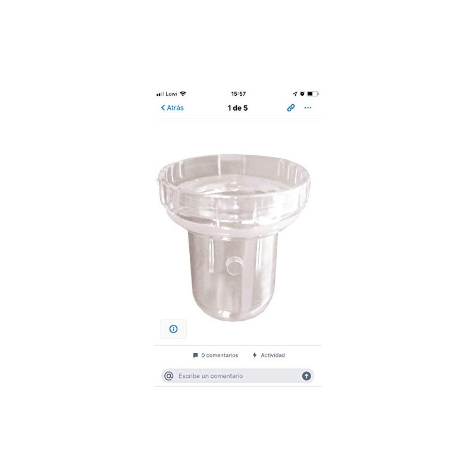Tap the location arrow status icon

coord(295,94)
